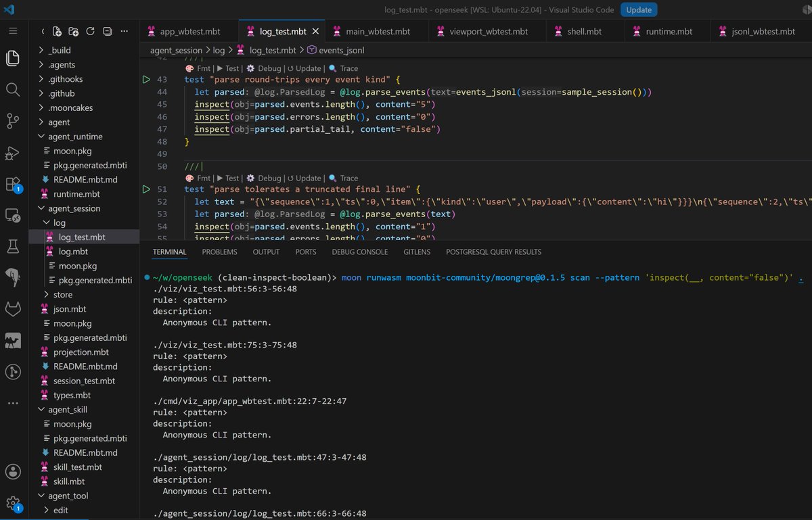Open the Extensions view with badge

point(12,184)
